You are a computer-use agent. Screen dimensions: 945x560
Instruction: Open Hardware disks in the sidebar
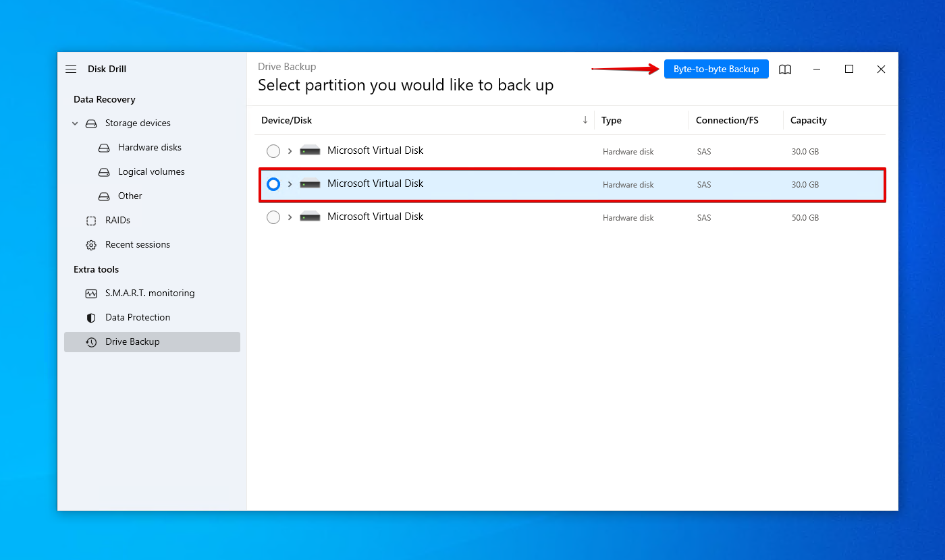click(150, 147)
